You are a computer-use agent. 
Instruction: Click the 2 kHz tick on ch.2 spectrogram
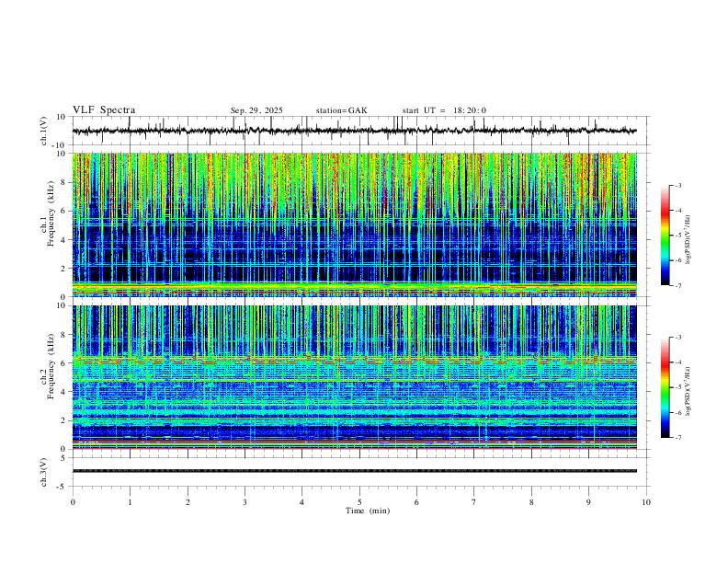pos(63,420)
